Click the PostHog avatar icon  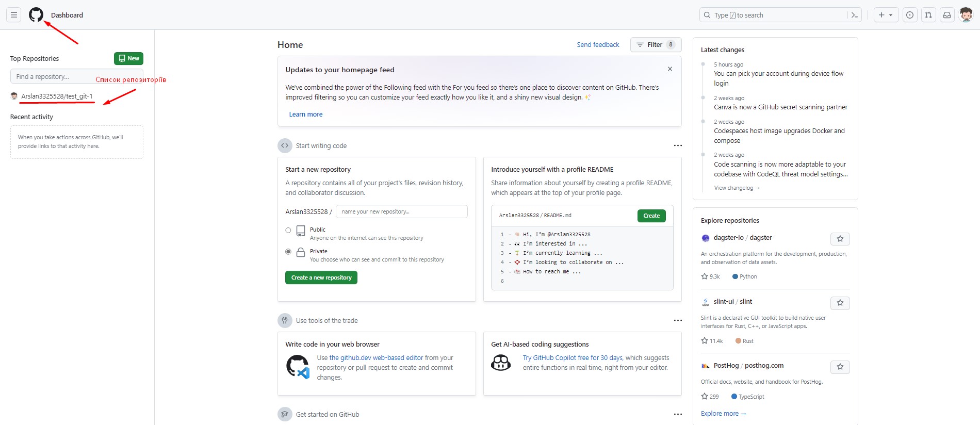coord(706,366)
